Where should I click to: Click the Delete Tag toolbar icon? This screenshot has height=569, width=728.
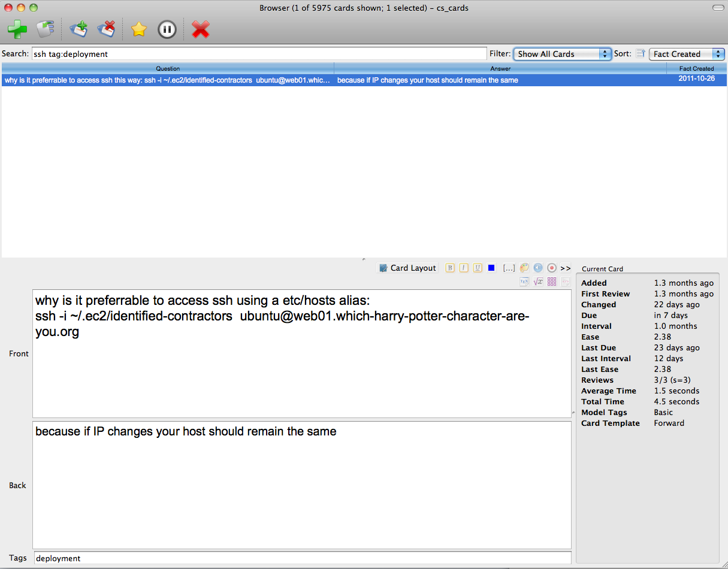(x=106, y=29)
